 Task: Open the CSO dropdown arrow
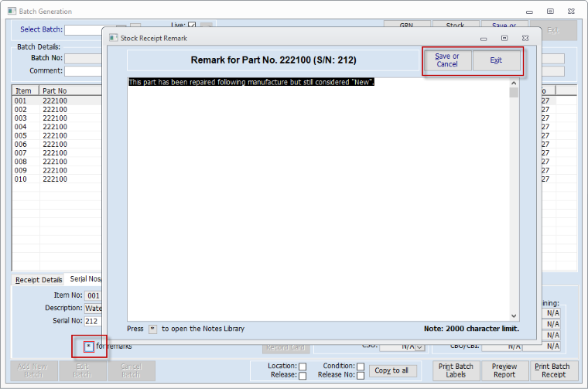[420, 347]
